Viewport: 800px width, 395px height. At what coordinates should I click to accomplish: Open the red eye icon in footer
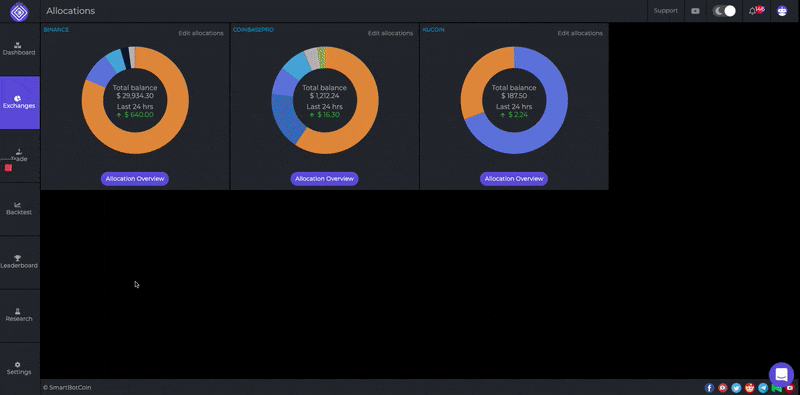click(722, 388)
